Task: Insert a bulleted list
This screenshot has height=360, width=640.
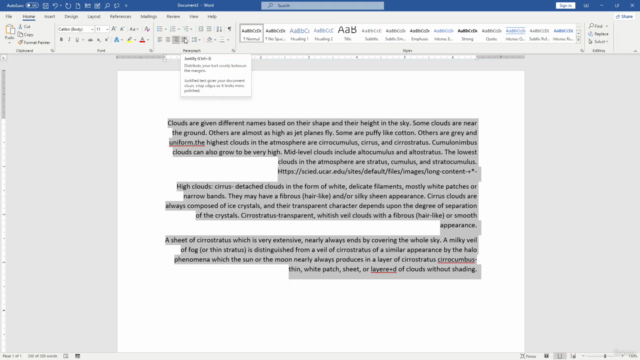Action: [160, 29]
